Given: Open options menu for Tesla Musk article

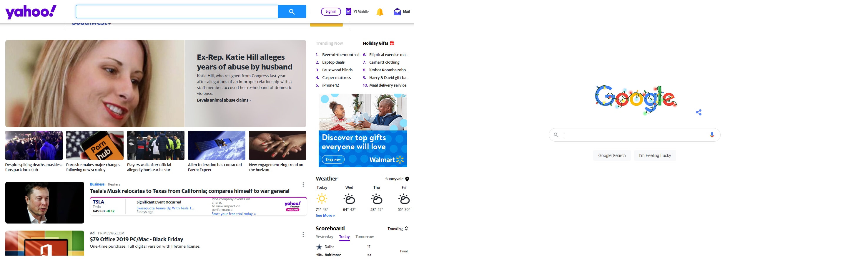Looking at the screenshot, I should pos(303,185).
